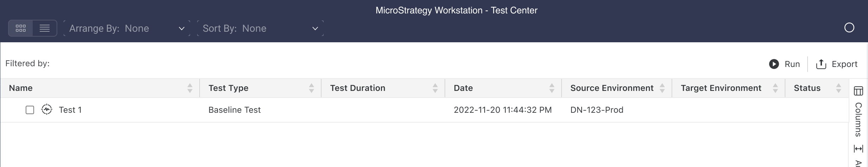Sort by the Name column arrows
Image resolution: width=868 pixels, height=167 pixels.
click(190, 88)
